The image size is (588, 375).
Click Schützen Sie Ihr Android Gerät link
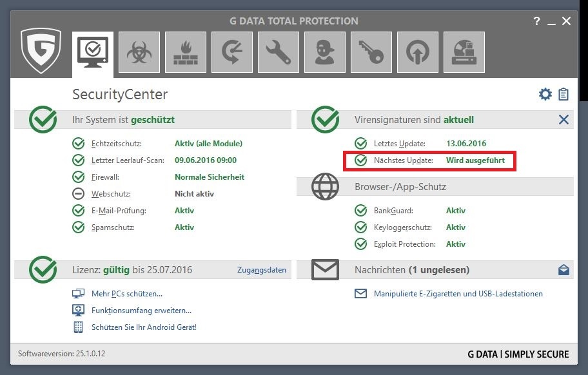pos(144,327)
